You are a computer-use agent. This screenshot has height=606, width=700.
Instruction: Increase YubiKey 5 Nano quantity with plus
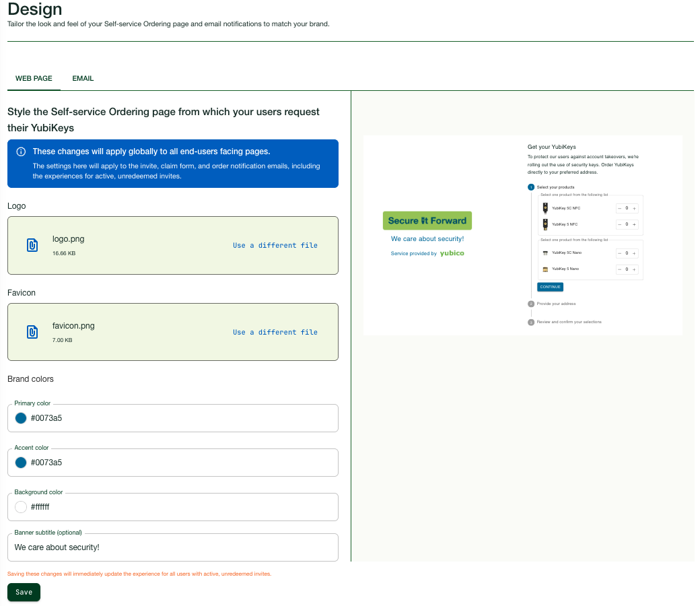634,269
